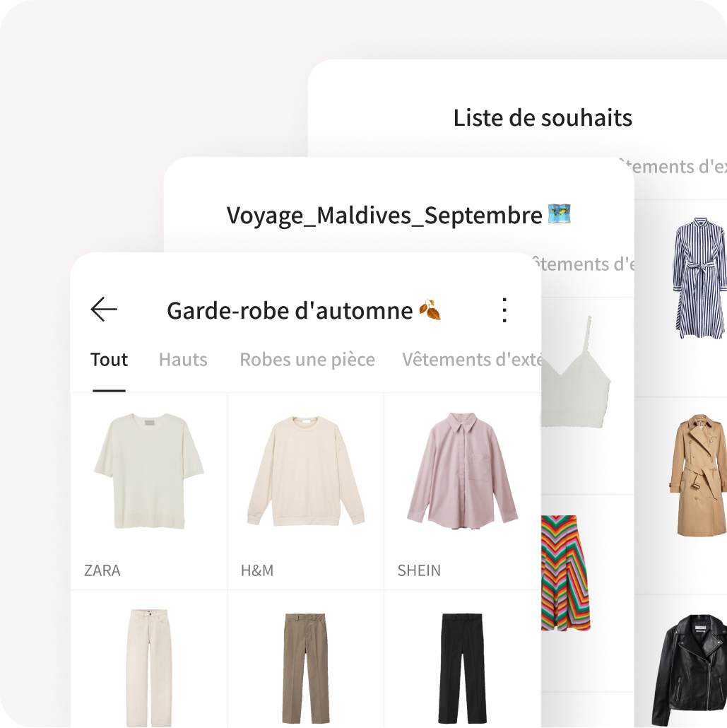Open the three-dot more options menu
727x728 pixels.
[504, 310]
